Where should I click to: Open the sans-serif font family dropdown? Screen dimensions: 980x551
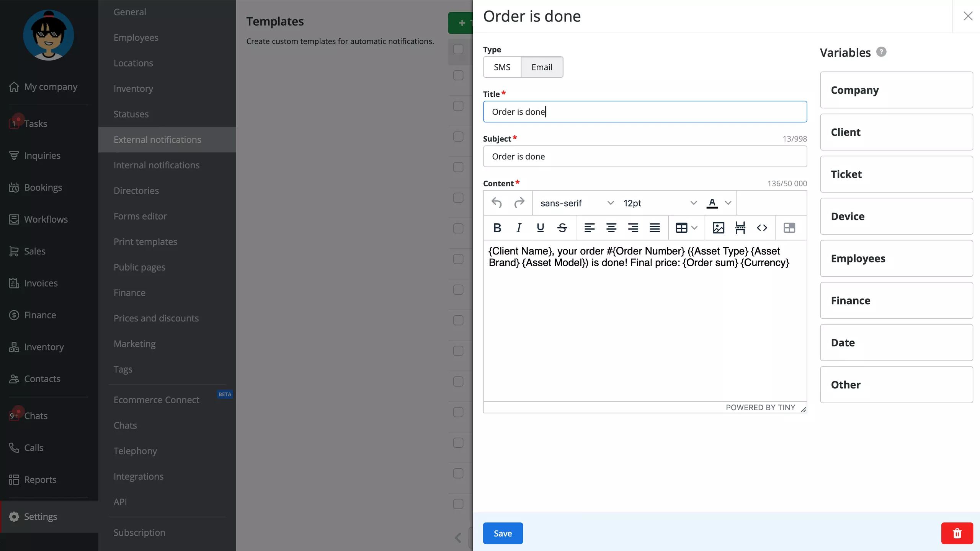point(577,203)
